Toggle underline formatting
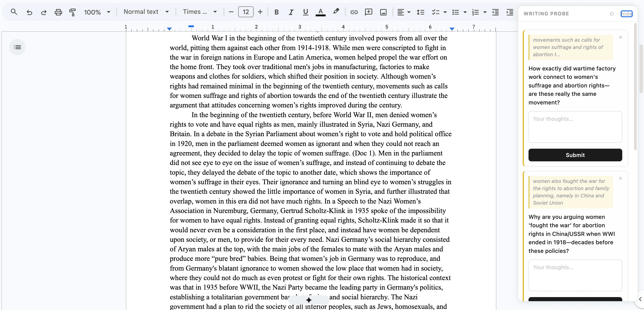The image size is (644, 310). point(305,12)
